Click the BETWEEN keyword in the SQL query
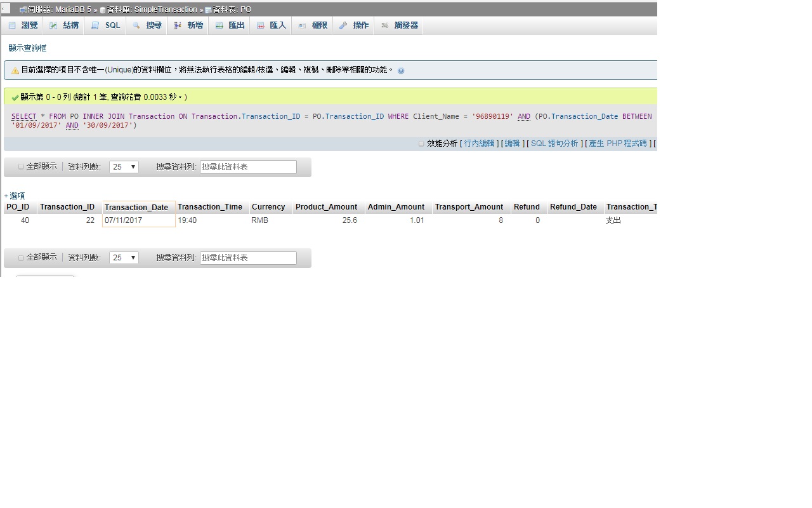Viewport: 812px width, 508px height. point(637,116)
